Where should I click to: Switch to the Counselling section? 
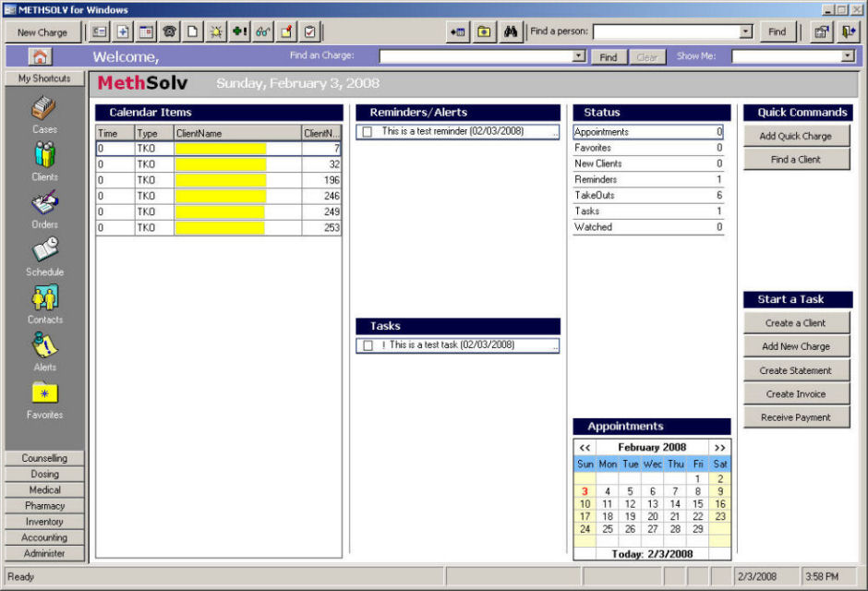(x=44, y=458)
